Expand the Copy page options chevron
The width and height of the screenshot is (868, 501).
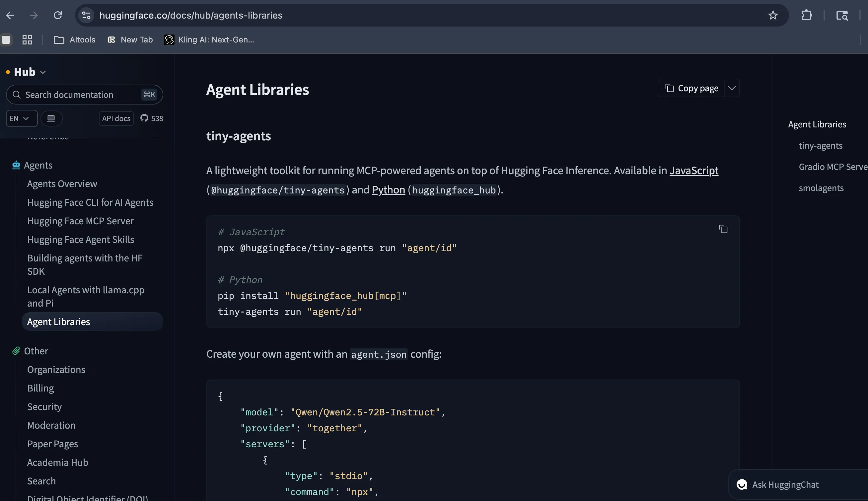[732, 88]
